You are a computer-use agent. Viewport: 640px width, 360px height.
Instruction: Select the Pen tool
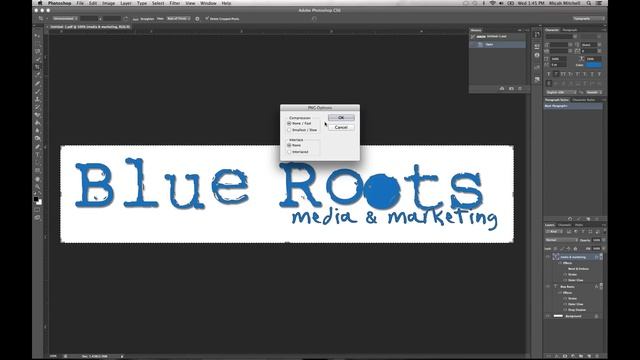[38, 147]
